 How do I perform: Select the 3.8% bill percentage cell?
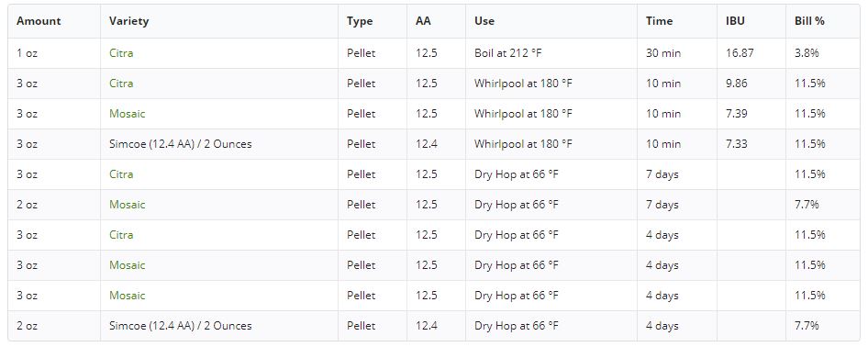coord(823,53)
